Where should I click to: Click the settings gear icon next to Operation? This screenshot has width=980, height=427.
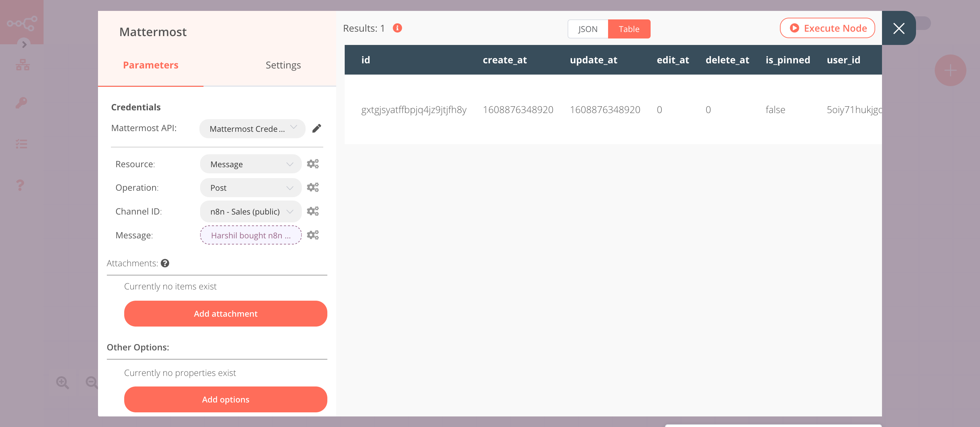(x=312, y=188)
